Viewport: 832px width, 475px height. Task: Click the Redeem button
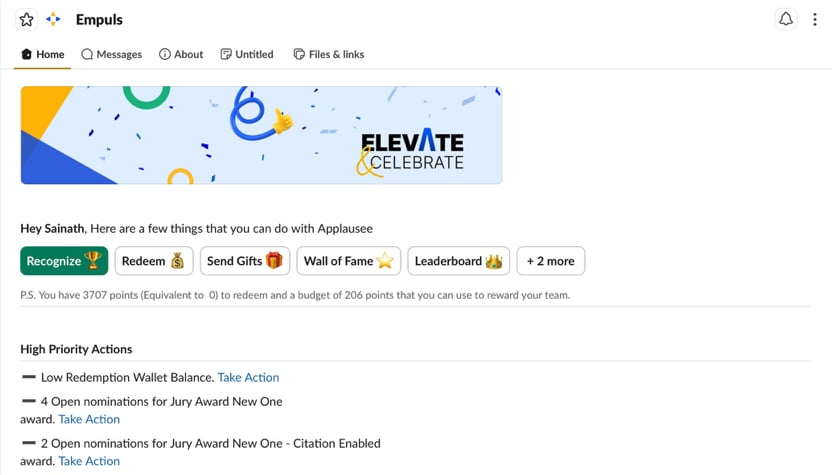[x=154, y=261]
